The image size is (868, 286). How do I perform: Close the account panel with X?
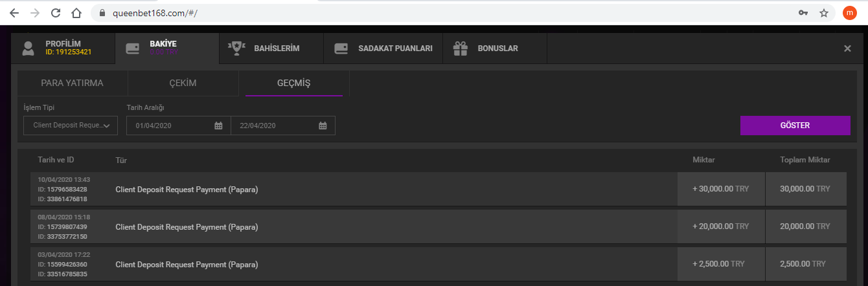coord(847,49)
